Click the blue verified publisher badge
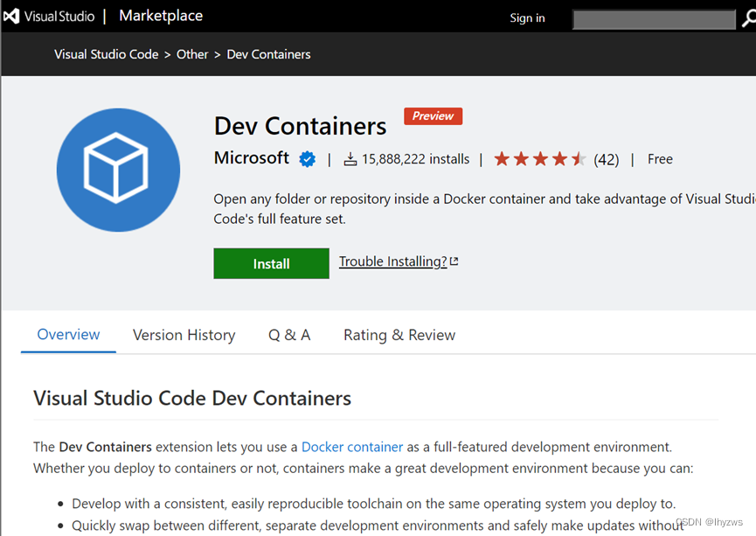Screen dimensions: 756x536 point(307,159)
